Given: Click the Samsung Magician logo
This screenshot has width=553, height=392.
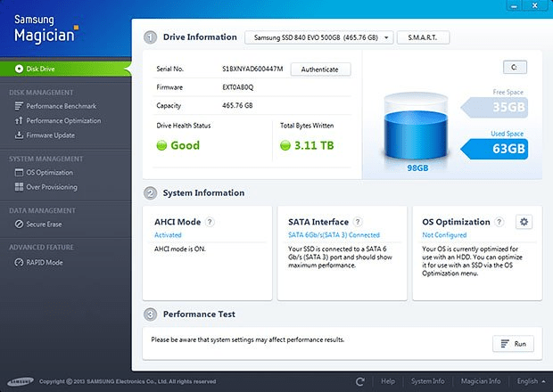Looking at the screenshot, I should click(46, 29).
